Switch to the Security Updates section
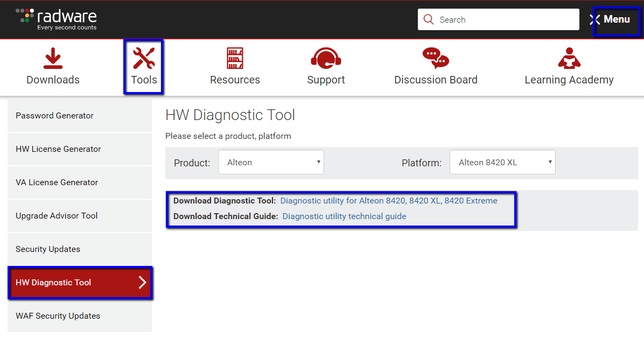Viewport: 644px width, 337px height. point(48,249)
